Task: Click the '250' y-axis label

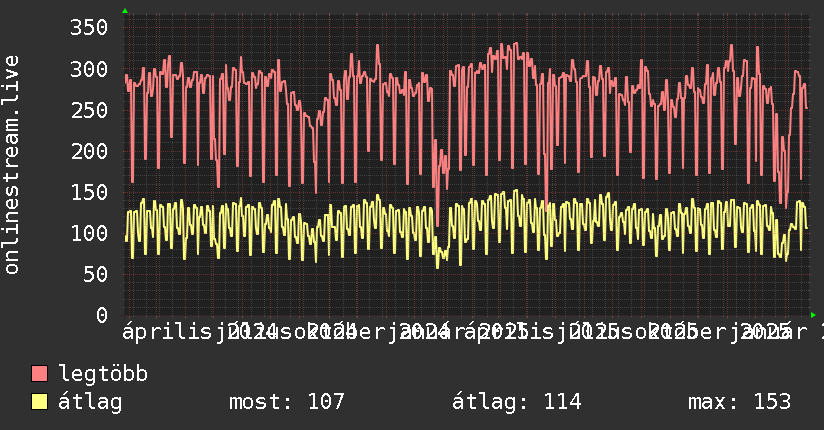Action: coord(89,110)
